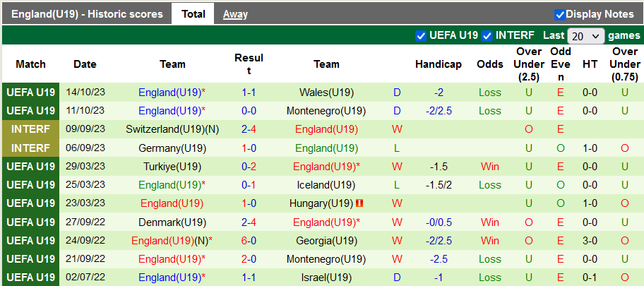Open the Last games count dropdown
The image size is (644, 286).
(585, 35)
